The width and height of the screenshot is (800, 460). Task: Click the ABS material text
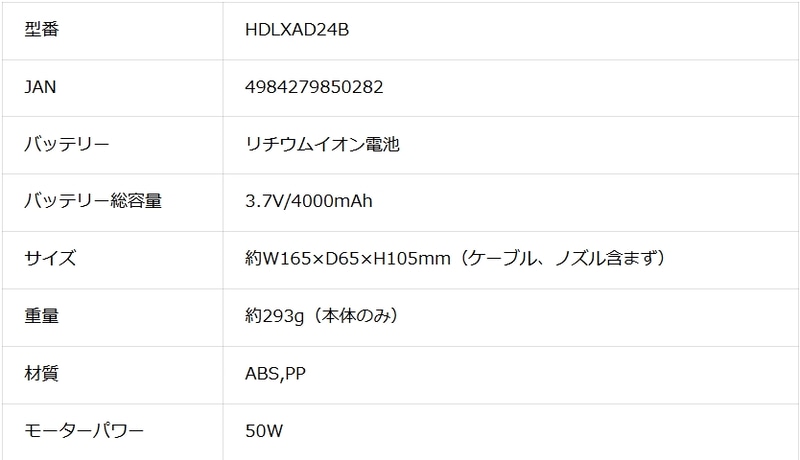point(261,375)
